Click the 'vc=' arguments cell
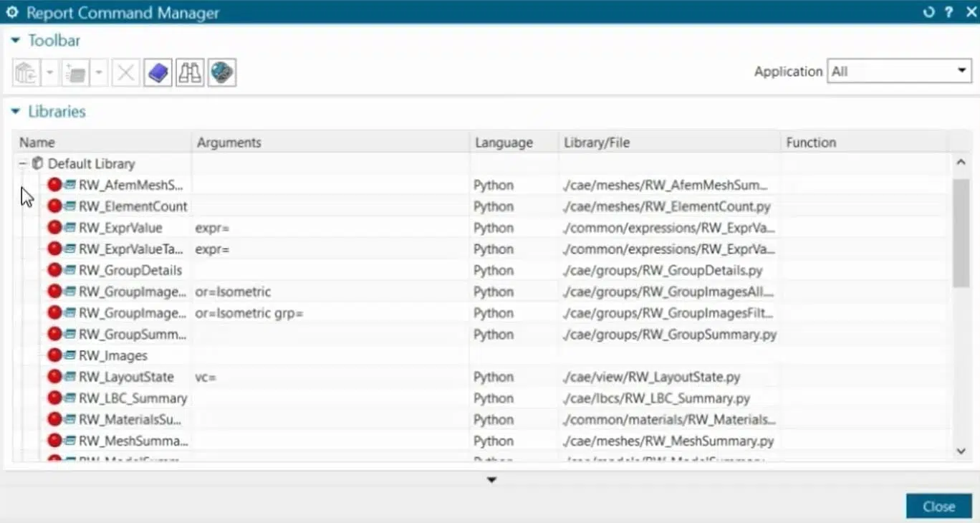The image size is (980, 523). pos(330,377)
